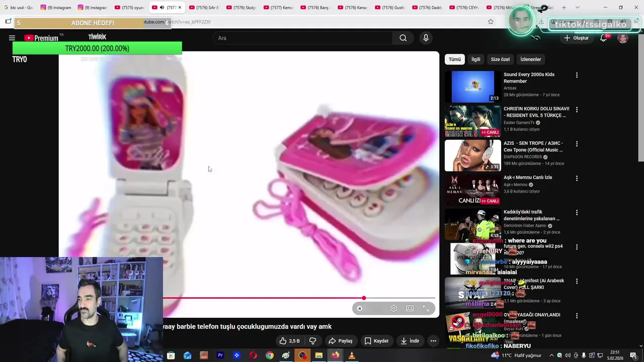Open the YouTube hamburger guide menu
This screenshot has height=362, width=644.
(12, 38)
